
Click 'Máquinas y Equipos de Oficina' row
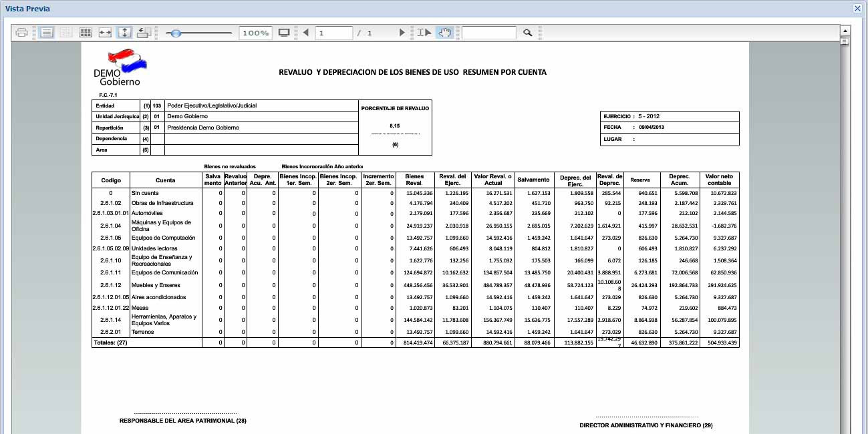pyautogui.click(x=162, y=226)
